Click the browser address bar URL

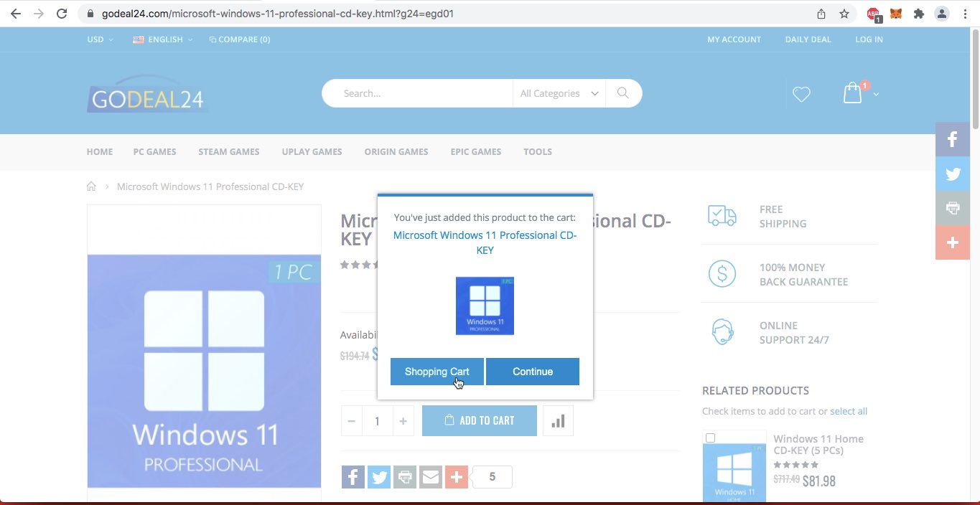coord(279,14)
